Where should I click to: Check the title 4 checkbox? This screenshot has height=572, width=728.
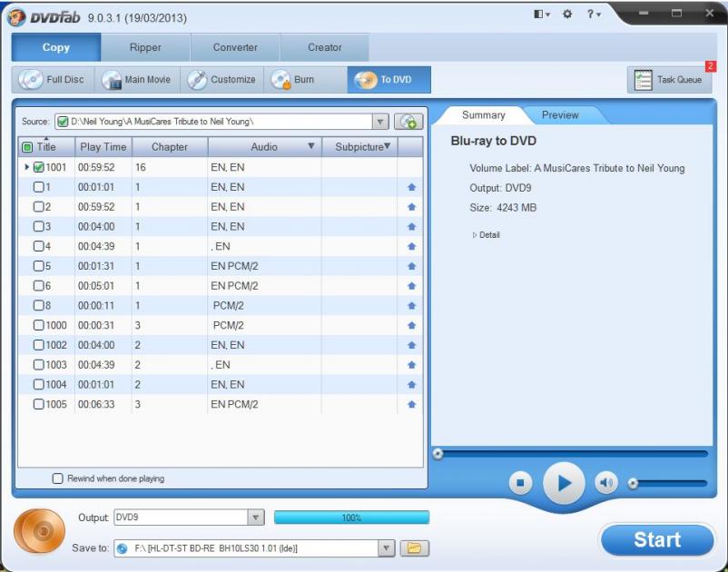[38, 246]
